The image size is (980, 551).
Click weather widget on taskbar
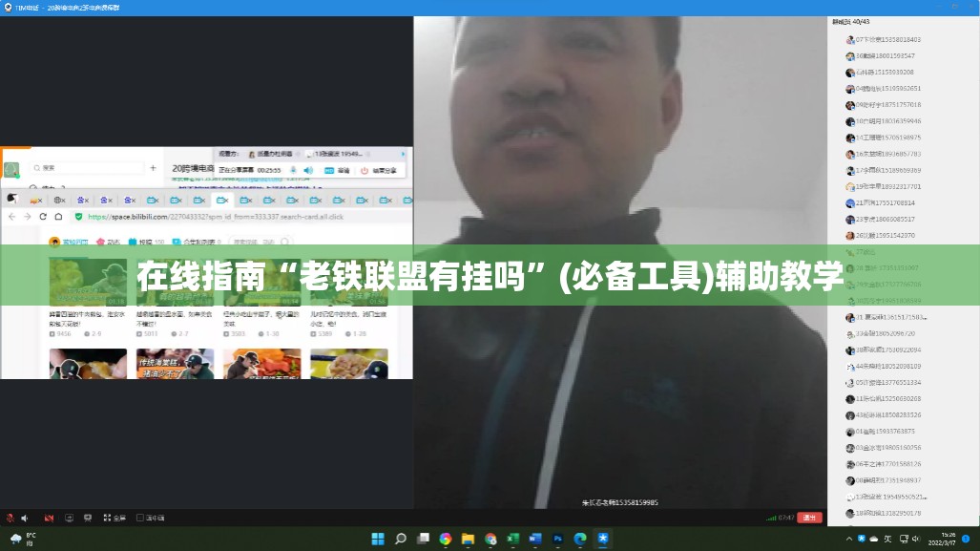pos(23,539)
